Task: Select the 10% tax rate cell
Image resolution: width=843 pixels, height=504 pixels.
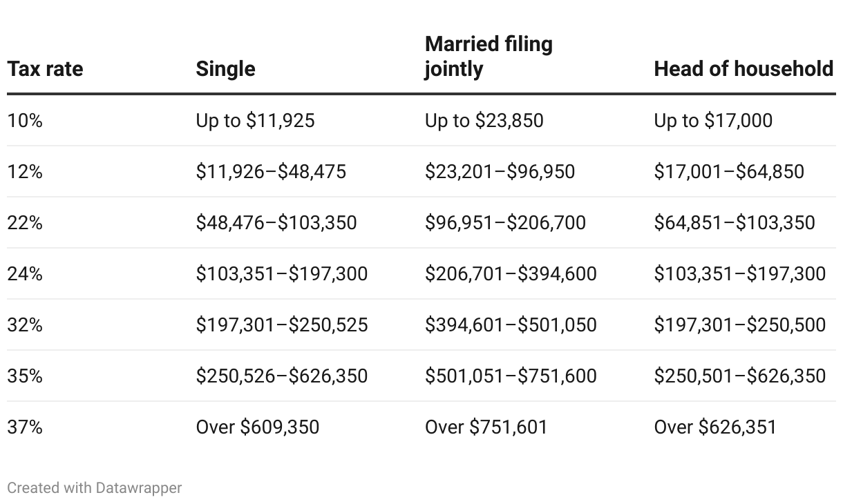Action: [25, 121]
